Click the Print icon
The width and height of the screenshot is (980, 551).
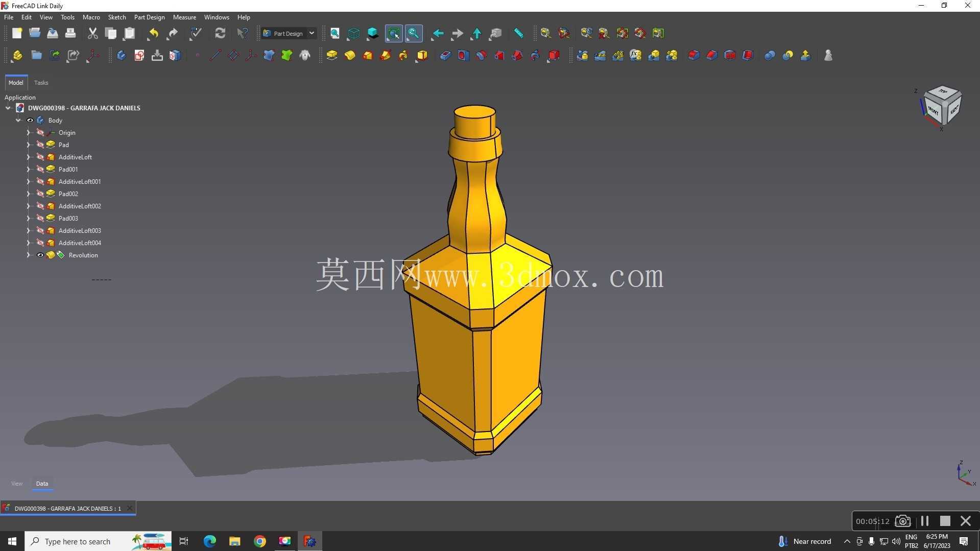tap(70, 34)
